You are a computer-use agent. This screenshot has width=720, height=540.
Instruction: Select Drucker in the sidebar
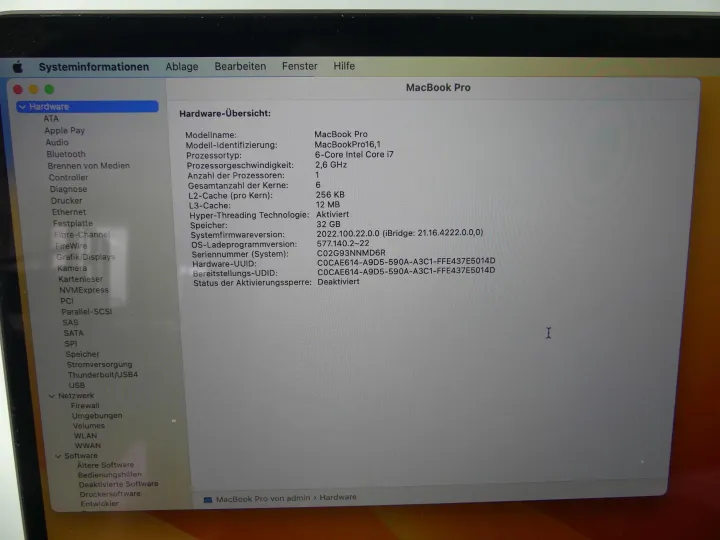[67, 201]
